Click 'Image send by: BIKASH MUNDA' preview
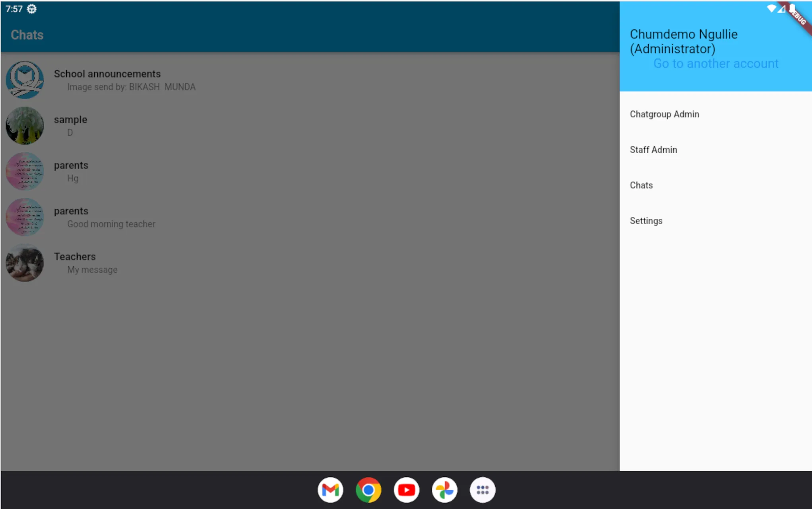 [131, 87]
